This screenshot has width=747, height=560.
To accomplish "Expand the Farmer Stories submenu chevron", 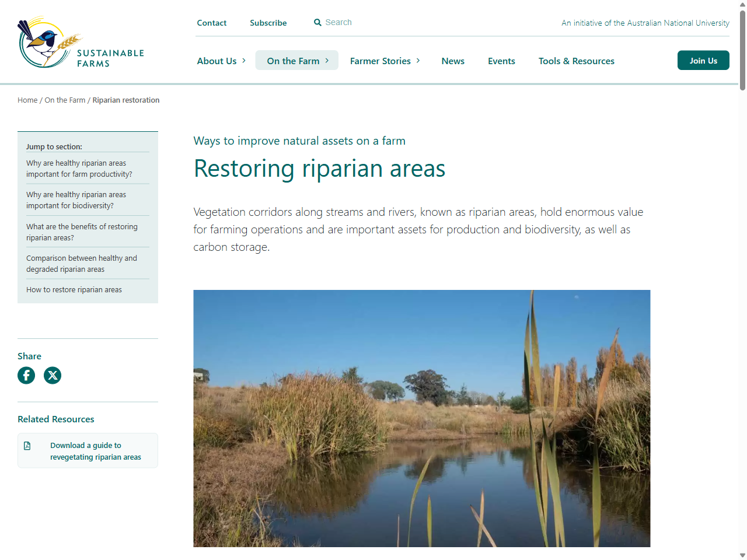I will click(419, 61).
